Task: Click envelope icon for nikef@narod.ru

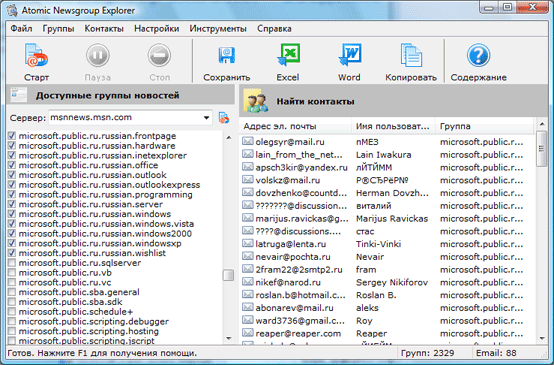Action: pyautogui.click(x=248, y=282)
